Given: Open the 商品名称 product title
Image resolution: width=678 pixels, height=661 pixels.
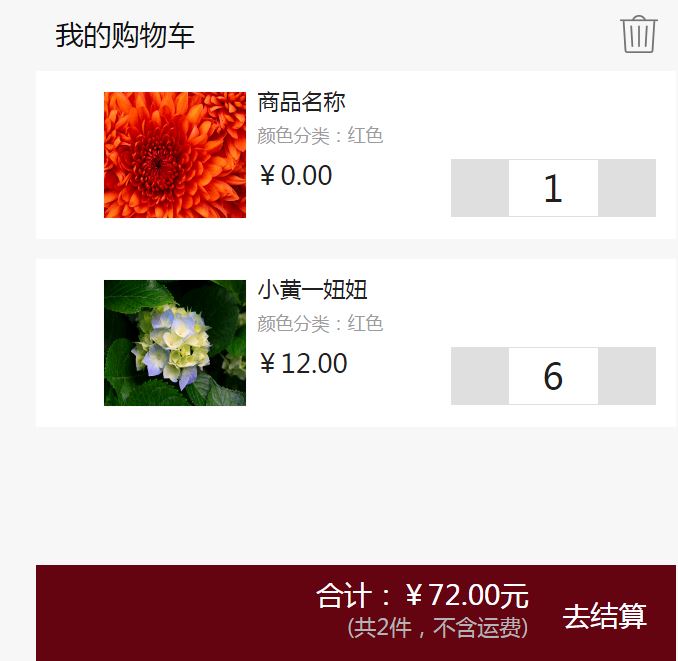Looking at the screenshot, I should click(301, 102).
